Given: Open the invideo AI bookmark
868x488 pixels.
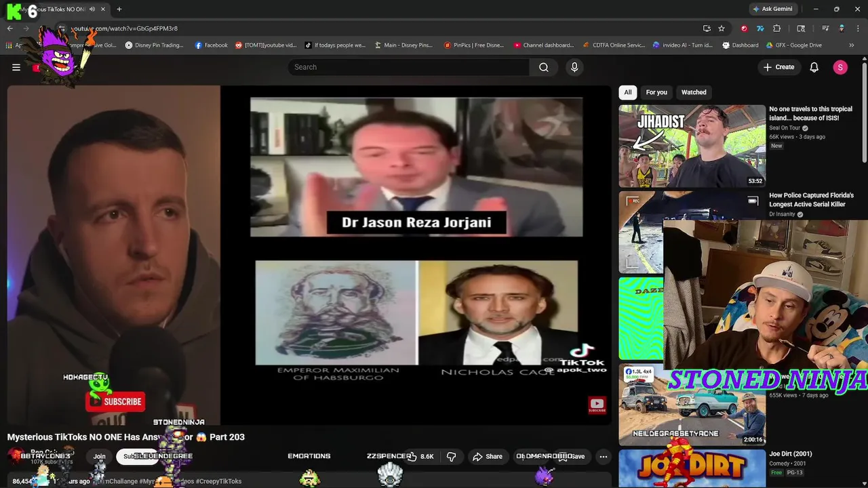Looking at the screenshot, I should [x=683, y=45].
